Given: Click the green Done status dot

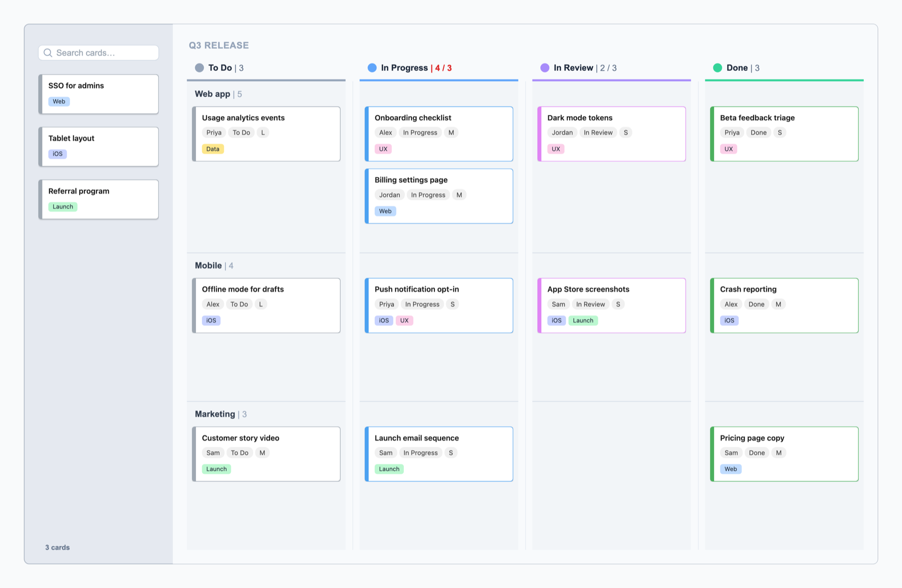Looking at the screenshot, I should point(718,68).
